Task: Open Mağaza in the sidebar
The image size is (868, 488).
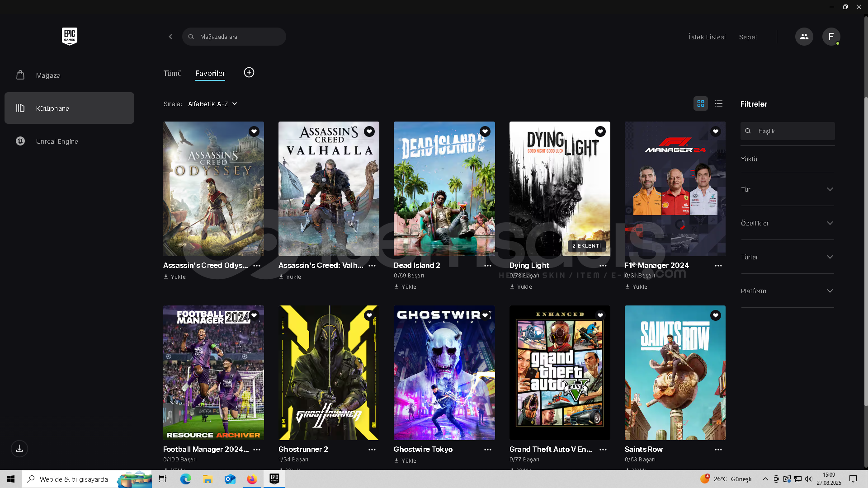Action: [69, 75]
